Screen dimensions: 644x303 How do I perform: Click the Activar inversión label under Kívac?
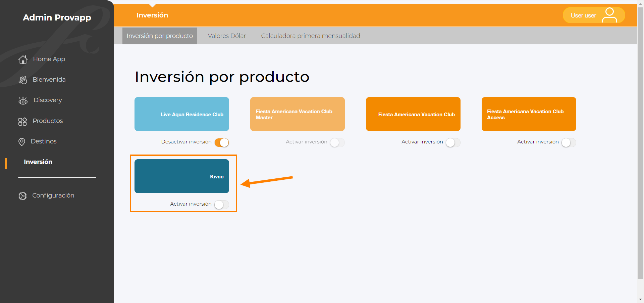click(x=191, y=204)
